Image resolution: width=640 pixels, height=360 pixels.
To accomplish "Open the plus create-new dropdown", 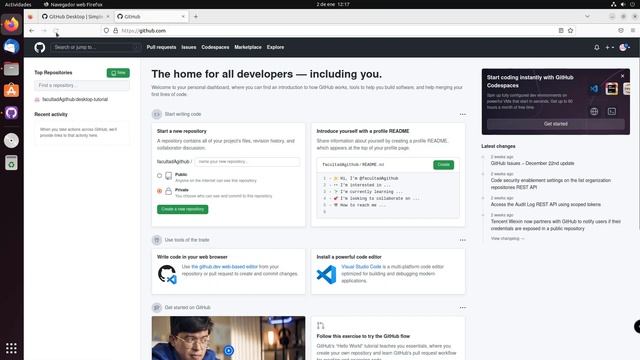I will (x=609, y=47).
